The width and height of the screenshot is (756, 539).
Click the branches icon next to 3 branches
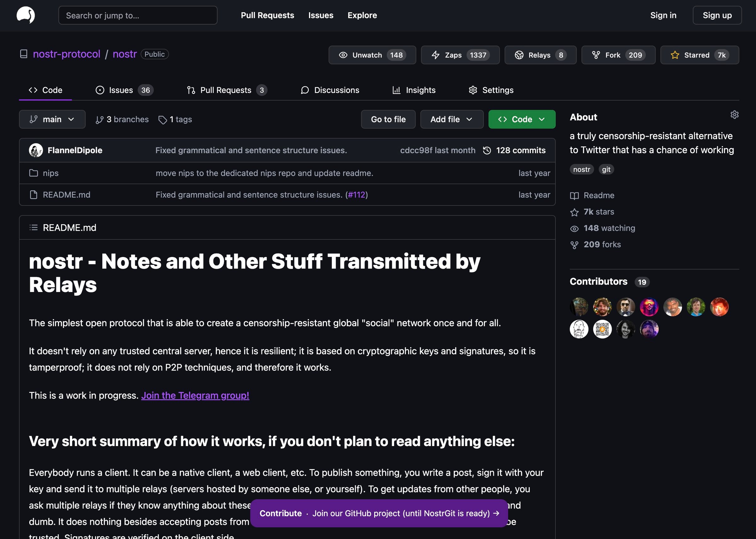(x=99, y=120)
